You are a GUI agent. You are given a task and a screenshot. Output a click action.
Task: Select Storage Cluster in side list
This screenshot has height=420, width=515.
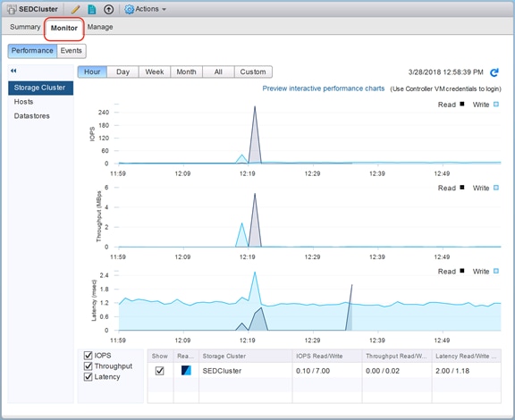41,88
